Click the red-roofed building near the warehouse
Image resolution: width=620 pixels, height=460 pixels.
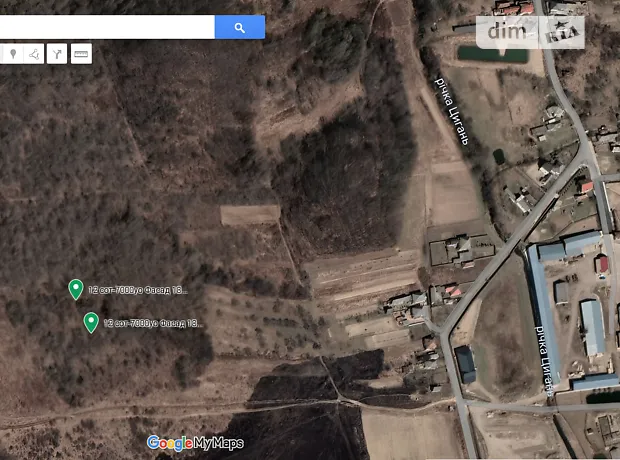(601, 264)
